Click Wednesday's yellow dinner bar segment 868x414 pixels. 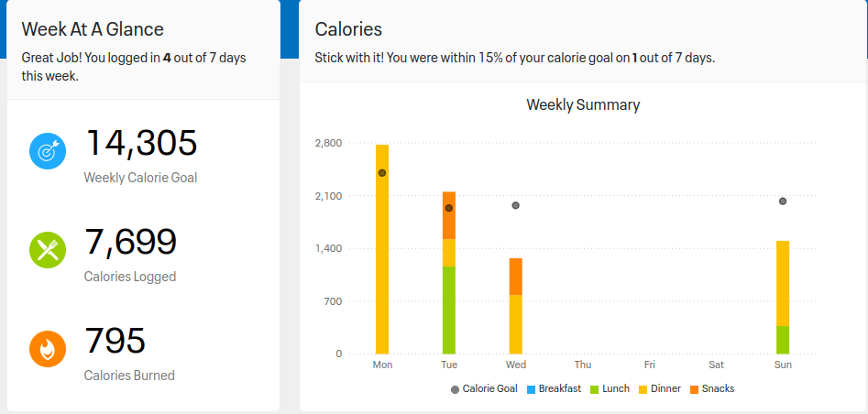[516, 324]
